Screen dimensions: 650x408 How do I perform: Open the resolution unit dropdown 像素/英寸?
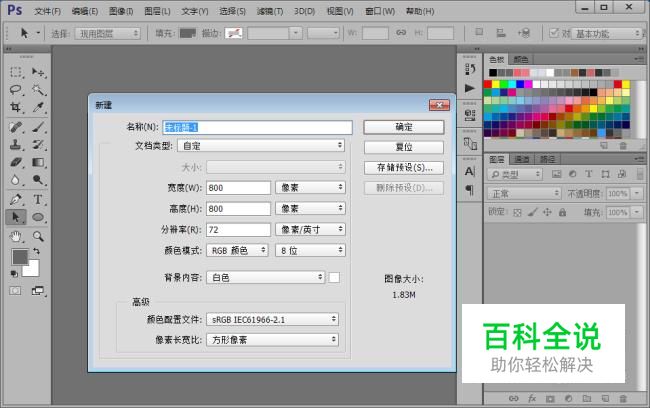click(x=310, y=229)
